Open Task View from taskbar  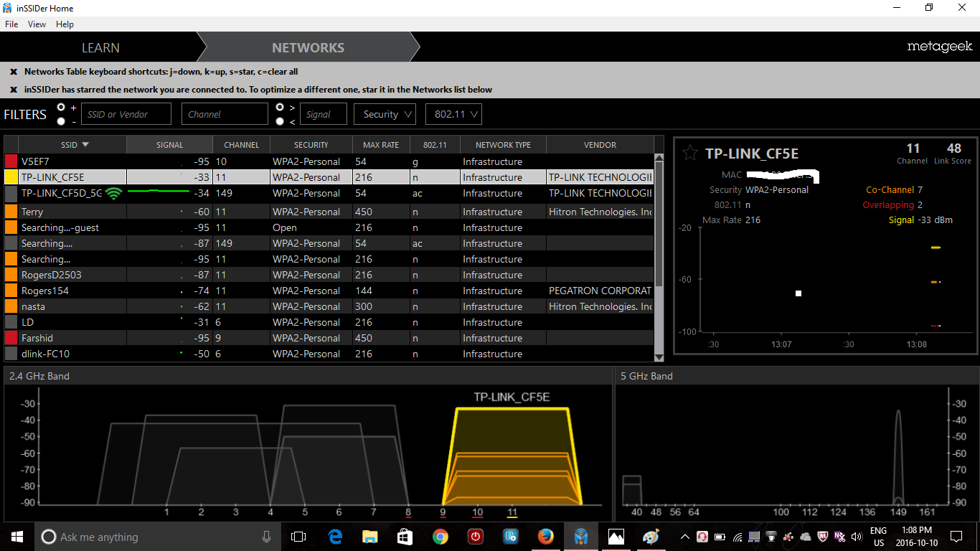coord(298,537)
